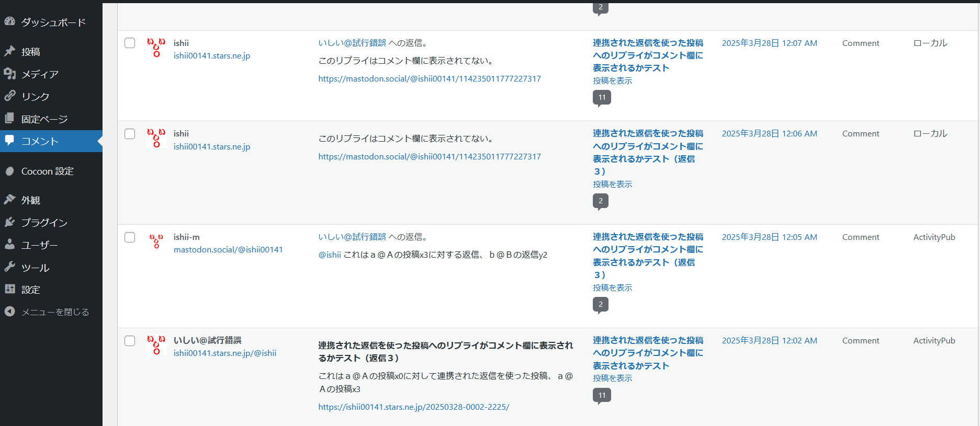Tick the checkbox for ishii-m comment

[130, 237]
